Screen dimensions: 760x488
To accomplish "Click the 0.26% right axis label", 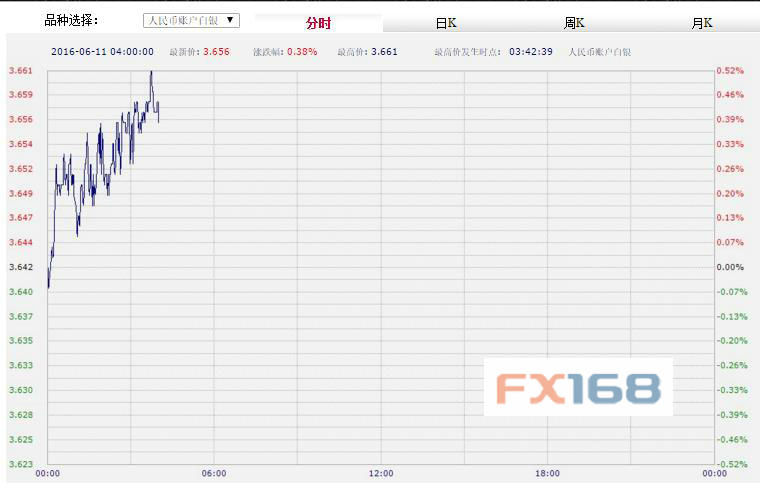I will 730,169.
